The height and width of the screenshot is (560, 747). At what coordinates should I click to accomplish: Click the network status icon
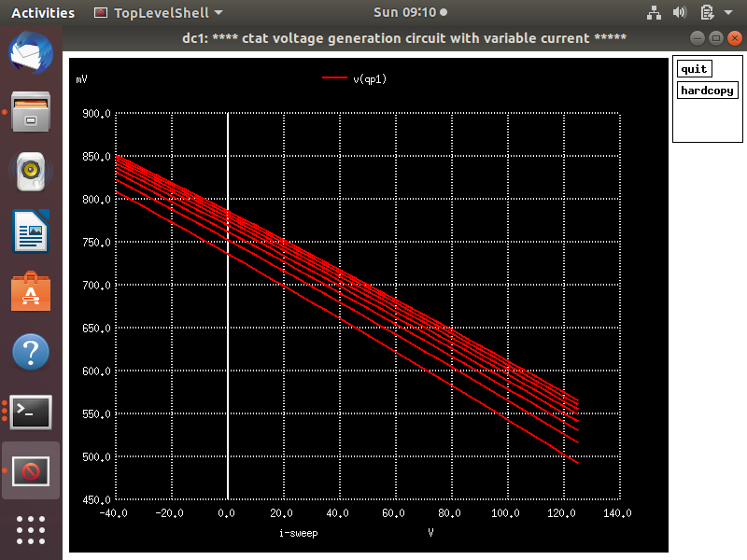pos(654,12)
